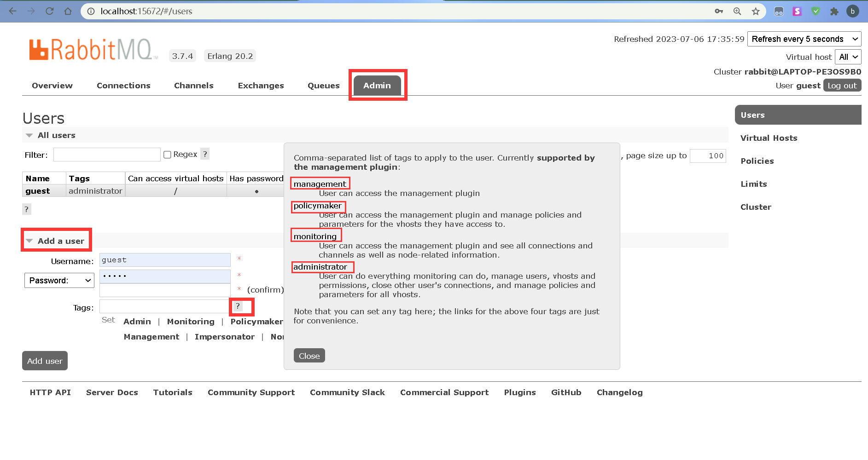Click the administrator tag cell
868x460 pixels.
point(95,191)
